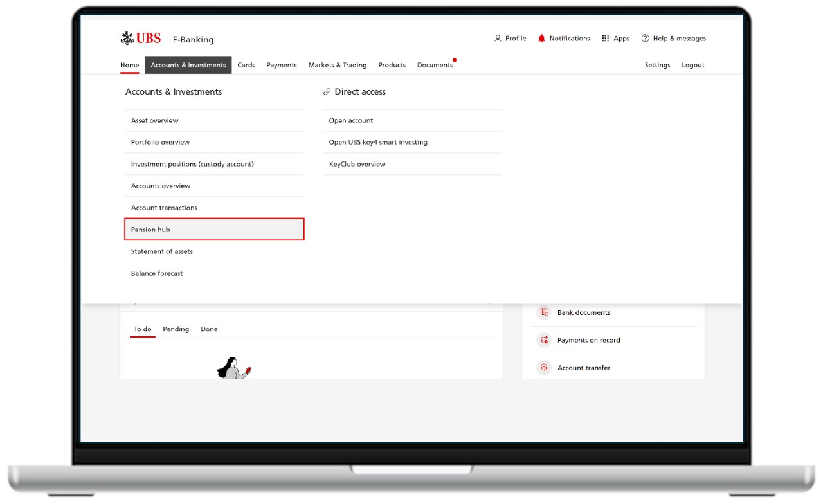Viewport: 823px width, 504px height.
Task: Open Settings in top navigation
Action: (x=657, y=65)
